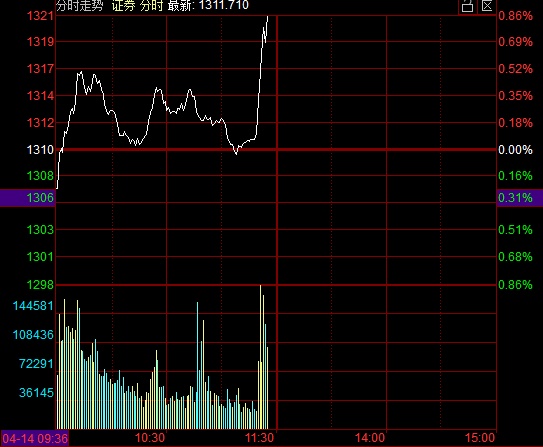Click the 1303 price axis label
Viewport: 543px width, 447px height.
(41, 230)
